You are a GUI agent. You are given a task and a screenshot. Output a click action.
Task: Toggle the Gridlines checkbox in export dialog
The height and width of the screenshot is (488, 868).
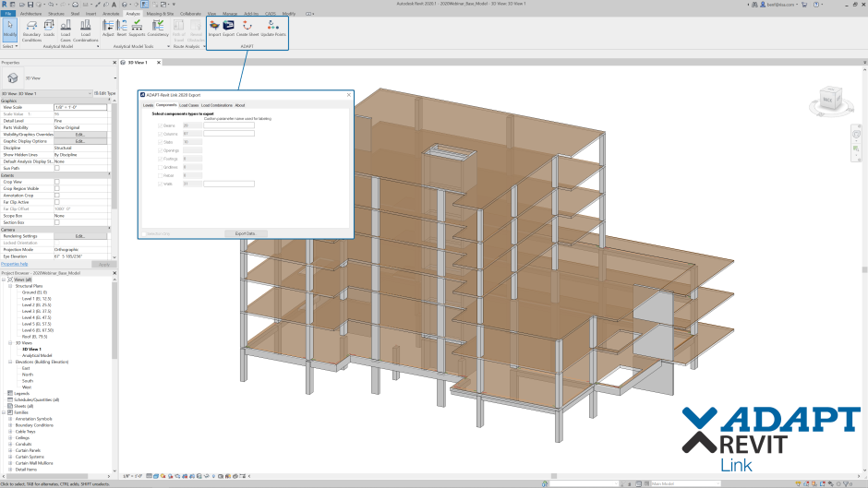(x=161, y=167)
